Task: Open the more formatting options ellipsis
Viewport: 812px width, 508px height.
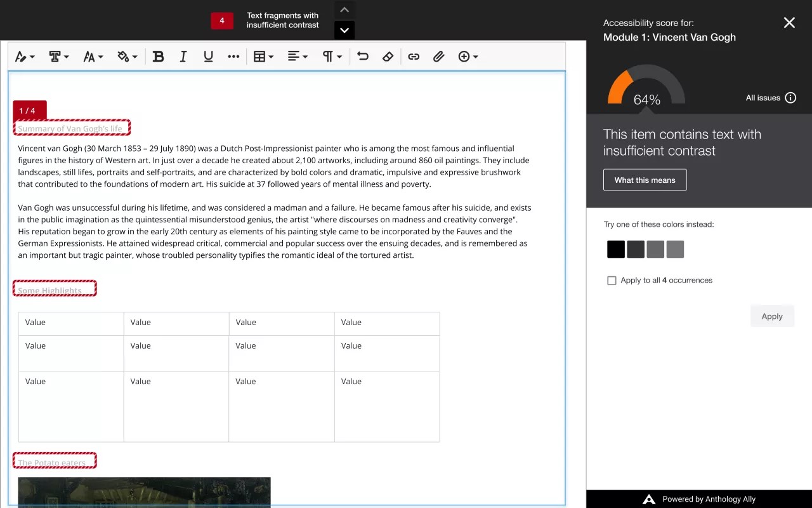Action: pyautogui.click(x=233, y=57)
